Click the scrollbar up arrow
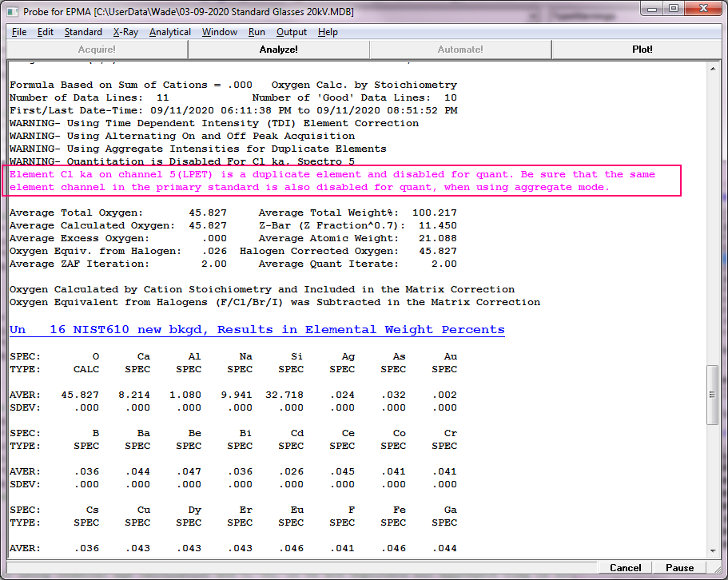Viewport: 728px width, 580px height. point(713,67)
